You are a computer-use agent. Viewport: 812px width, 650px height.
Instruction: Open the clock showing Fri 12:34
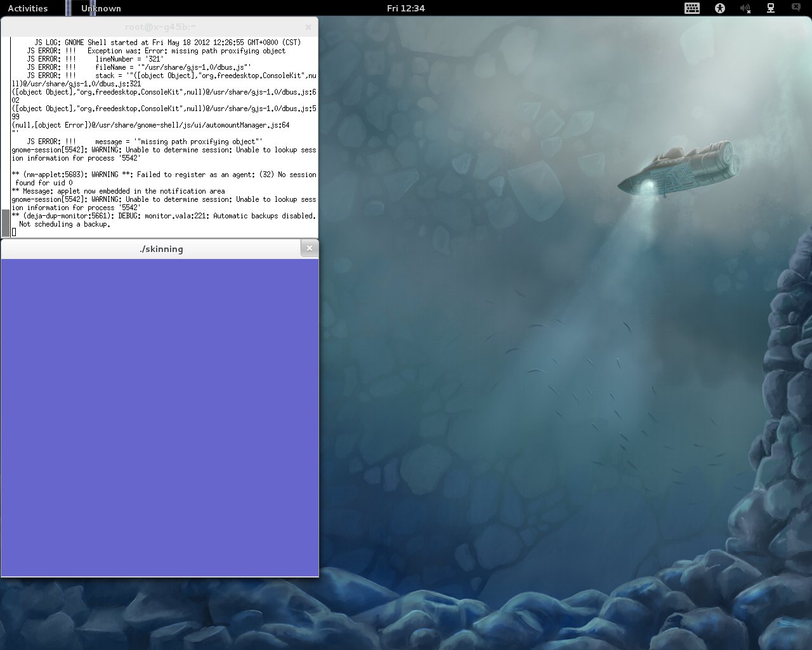405,8
